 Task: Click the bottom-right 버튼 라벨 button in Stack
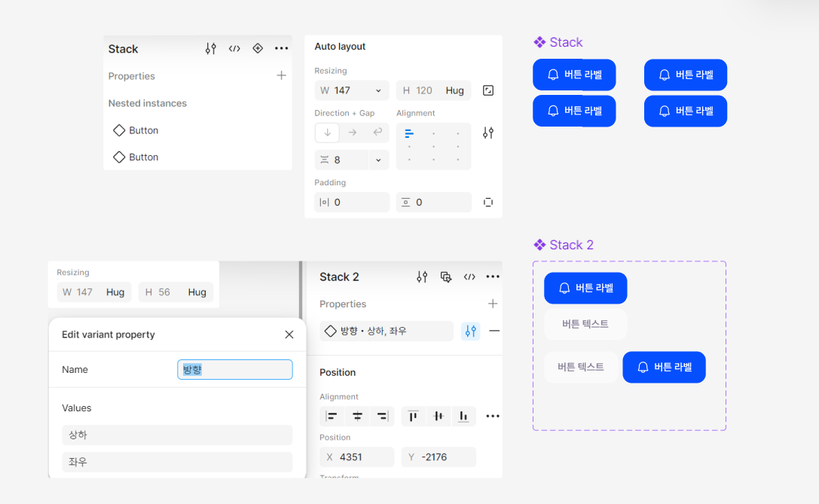(x=686, y=111)
